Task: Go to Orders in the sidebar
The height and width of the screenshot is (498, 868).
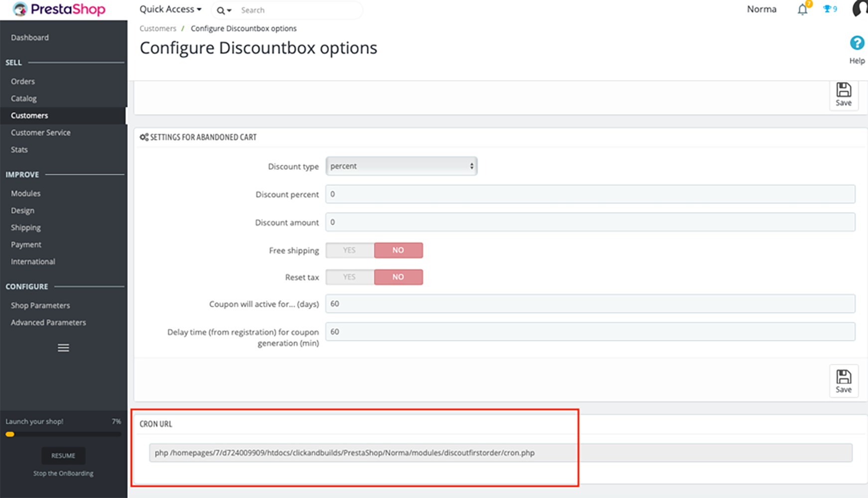Action: (x=23, y=81)
